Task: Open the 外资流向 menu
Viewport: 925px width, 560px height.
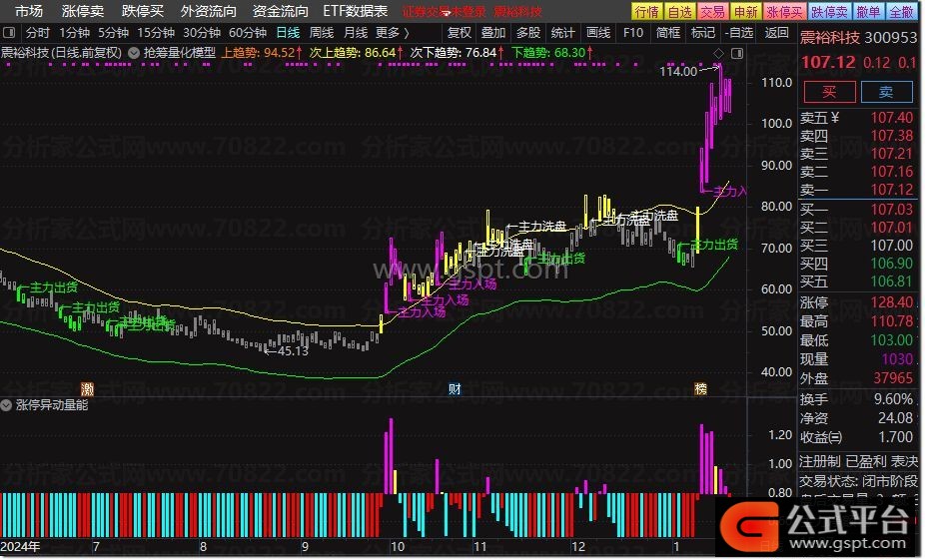Action: click(x=208, y=11)
